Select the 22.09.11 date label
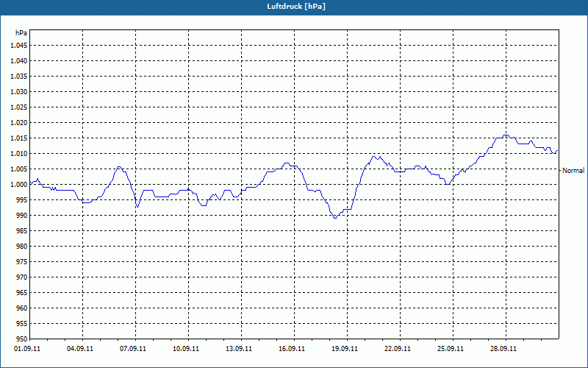The height and width of the screenshot is (368, 588). pyautogui.click(x=398, y=349)
